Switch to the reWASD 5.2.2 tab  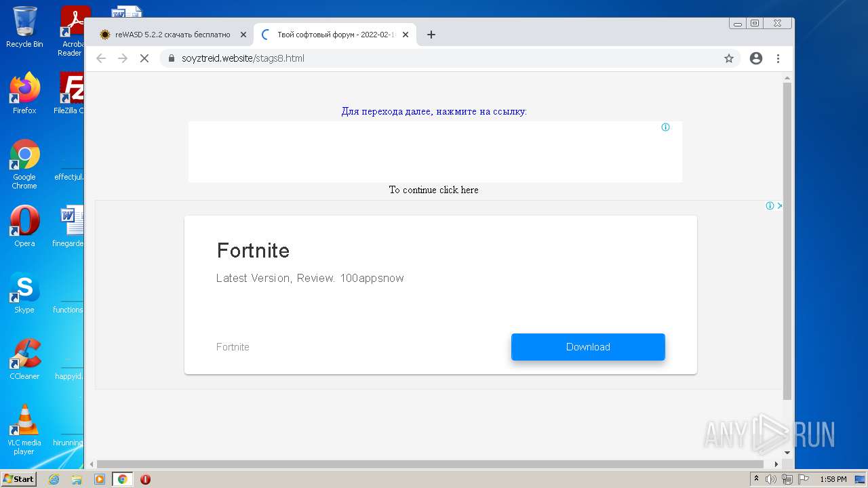(172, 35)
